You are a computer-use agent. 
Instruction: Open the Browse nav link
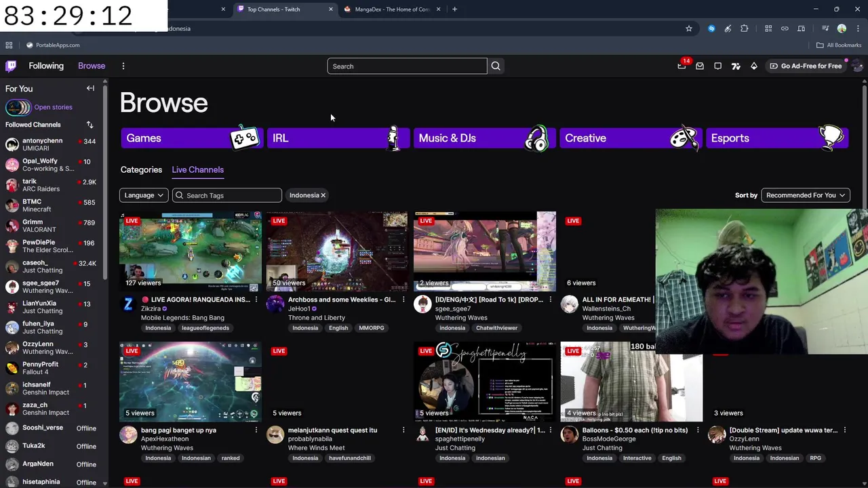(x=92, y=66)
